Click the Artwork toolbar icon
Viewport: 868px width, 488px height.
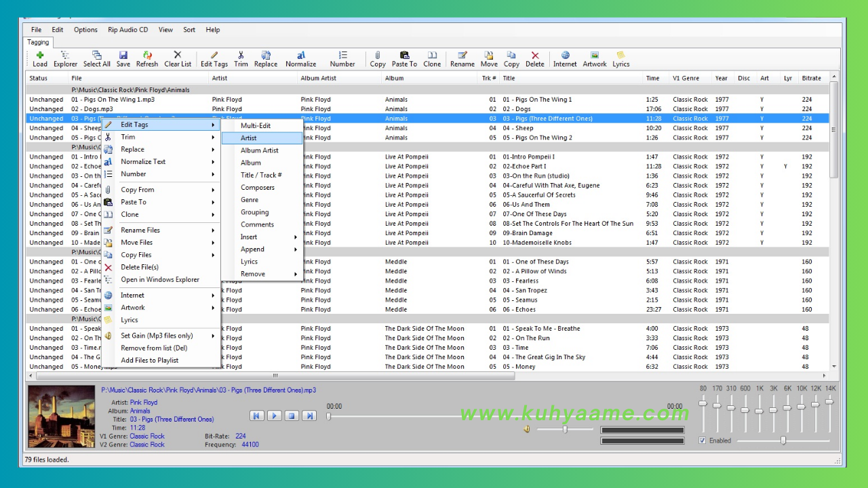595,56
